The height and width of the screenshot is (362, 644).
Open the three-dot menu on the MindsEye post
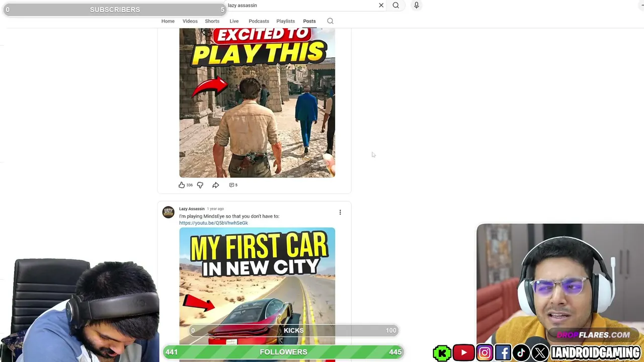pos(340,212)
